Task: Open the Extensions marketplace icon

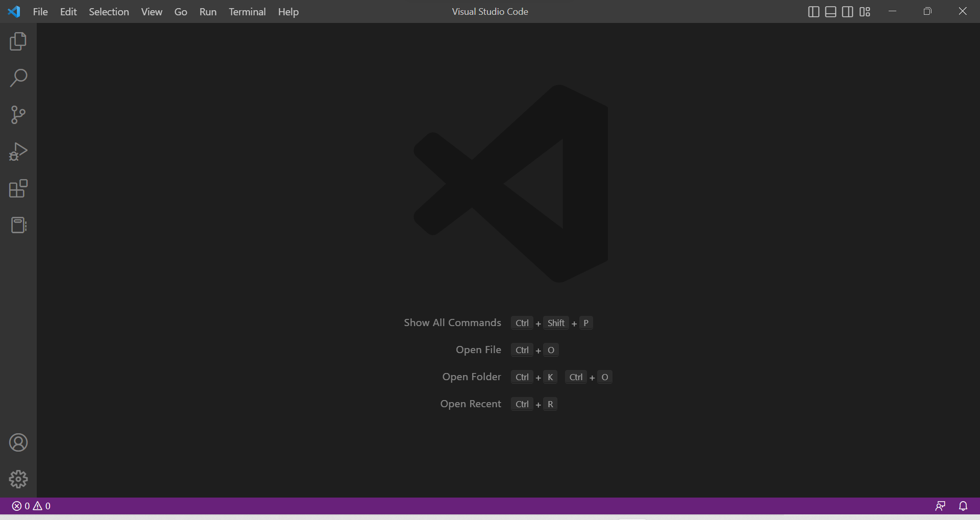Action: tap(18, 188)
